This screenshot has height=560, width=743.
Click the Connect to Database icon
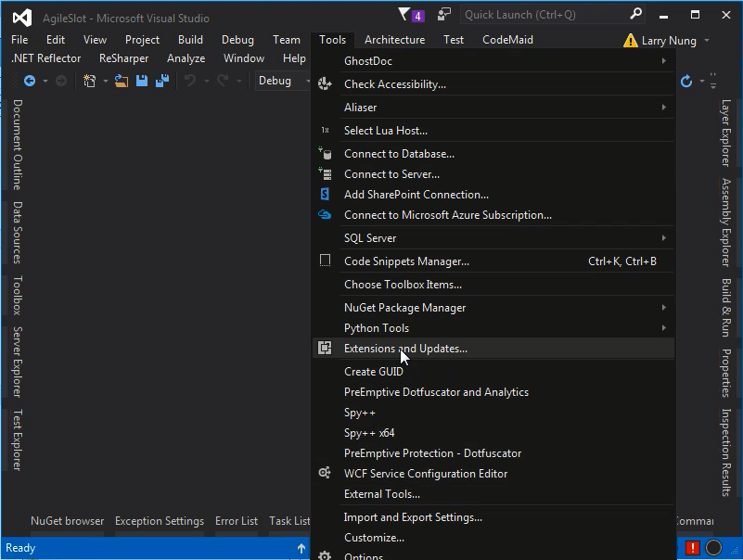coord(325,153)
